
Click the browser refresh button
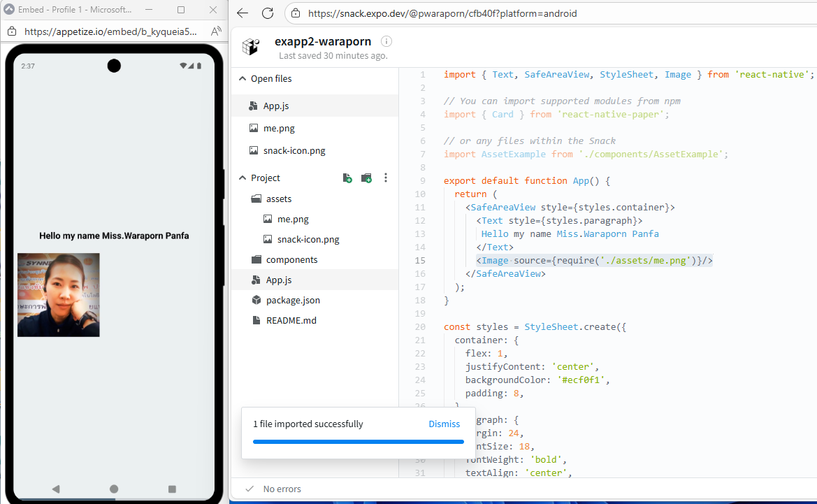[x=267, y=13]
